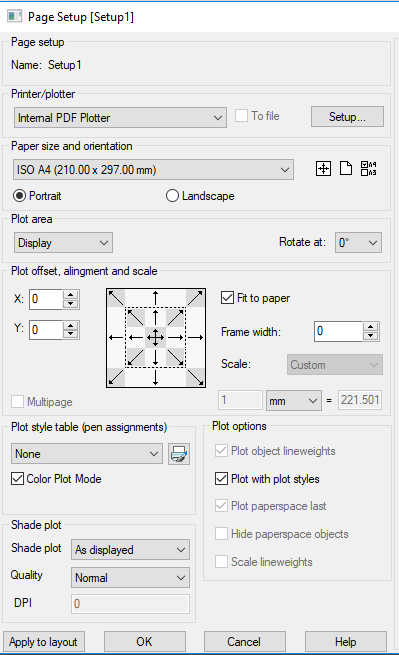Click the scale numerator field showing 1
The width and height of the screenshot is (399, 655).
[x=240, y=400]
